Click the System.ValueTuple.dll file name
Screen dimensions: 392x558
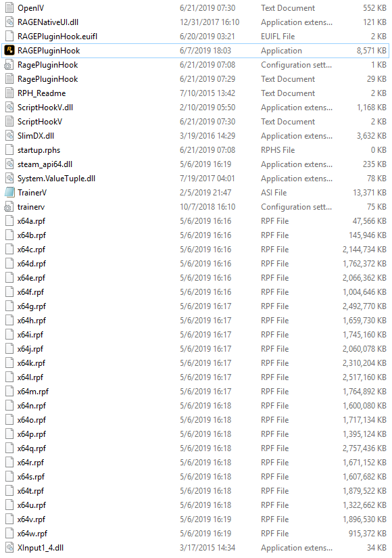[56, 179]
